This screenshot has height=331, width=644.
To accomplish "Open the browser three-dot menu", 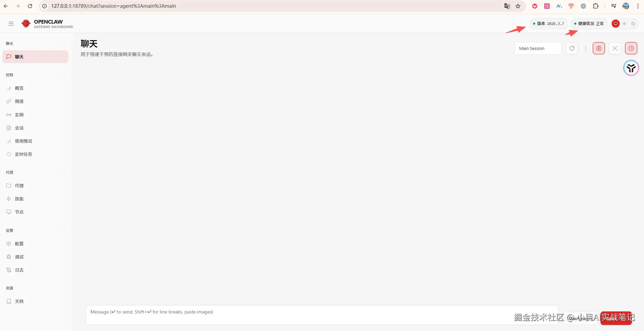I will (638, 6).
